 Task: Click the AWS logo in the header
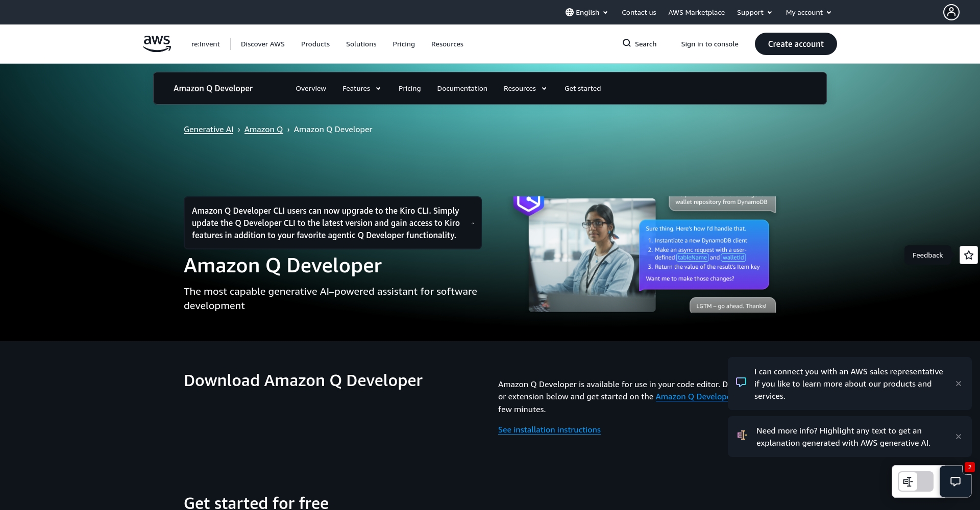coord(157,44)
